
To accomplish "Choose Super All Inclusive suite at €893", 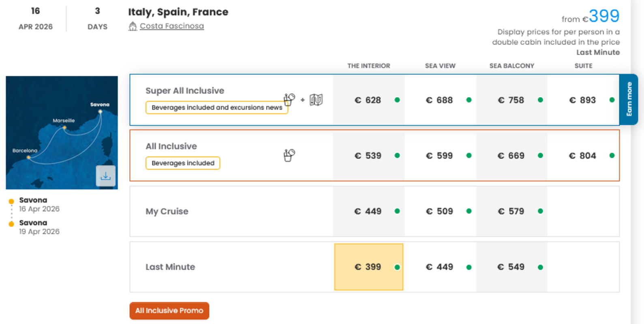I will tap(583, 100).
